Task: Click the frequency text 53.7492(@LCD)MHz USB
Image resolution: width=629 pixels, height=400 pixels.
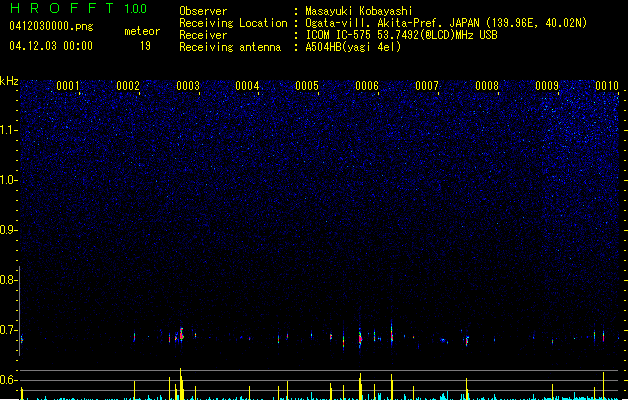Action: (437, 35)
